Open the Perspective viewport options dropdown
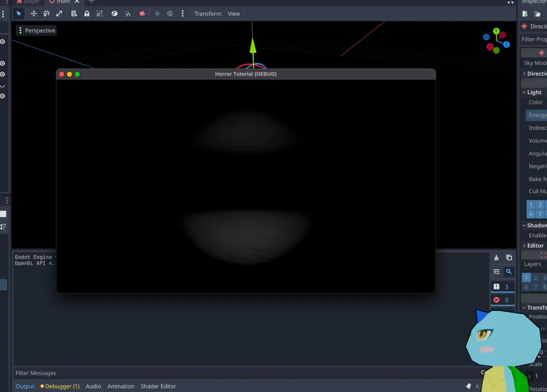Screen dimensions: 547x392 tap(37, 31)
